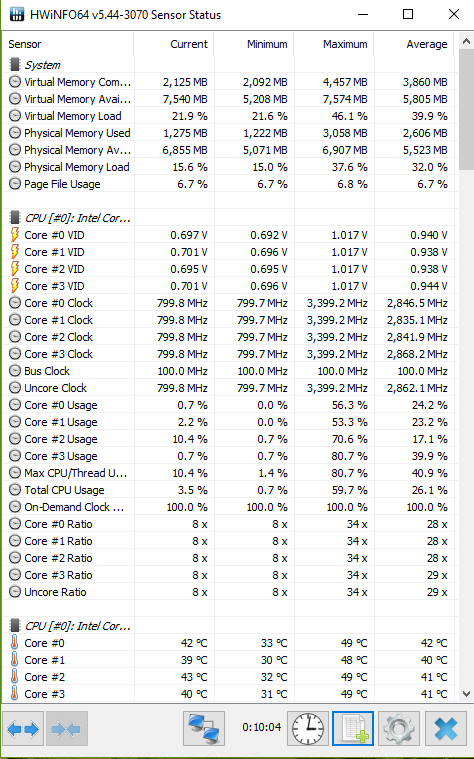Click the HWiNFO64 app icon in the title bar
This screenshot has width=474, height=759.
(x=16, y=14)
